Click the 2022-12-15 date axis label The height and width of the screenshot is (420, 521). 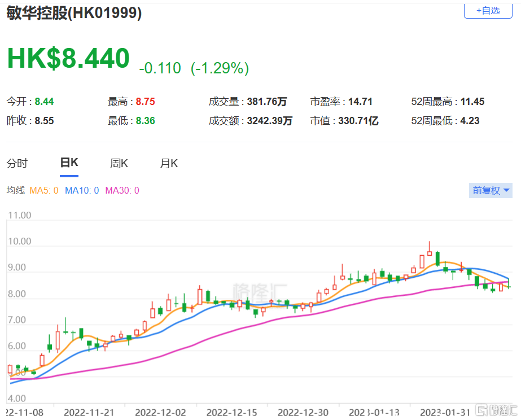(x=232, y=413)
